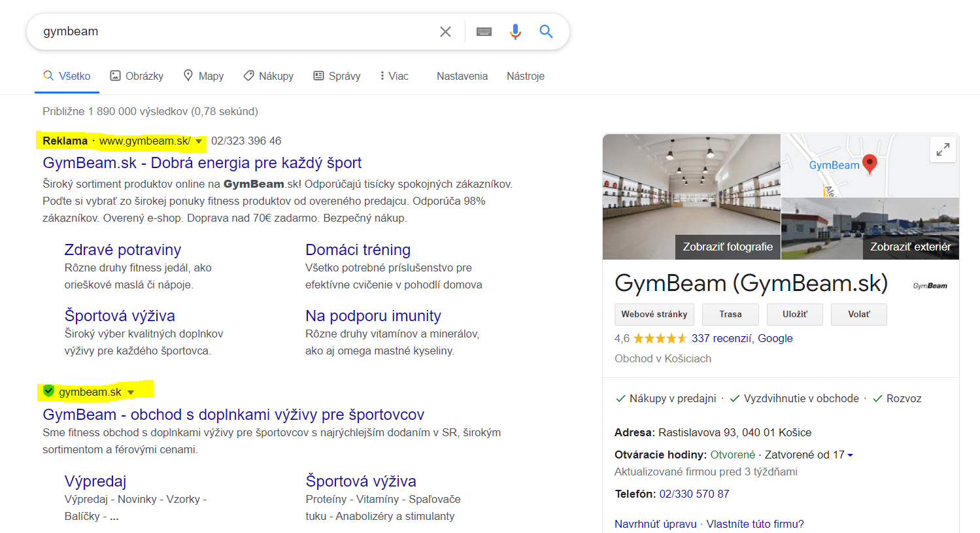Open the dropdown arrow next to www.gymbeam.sk/ ad
The height and width of the screenshot is (533, 980).
click(x=199, y=141)
